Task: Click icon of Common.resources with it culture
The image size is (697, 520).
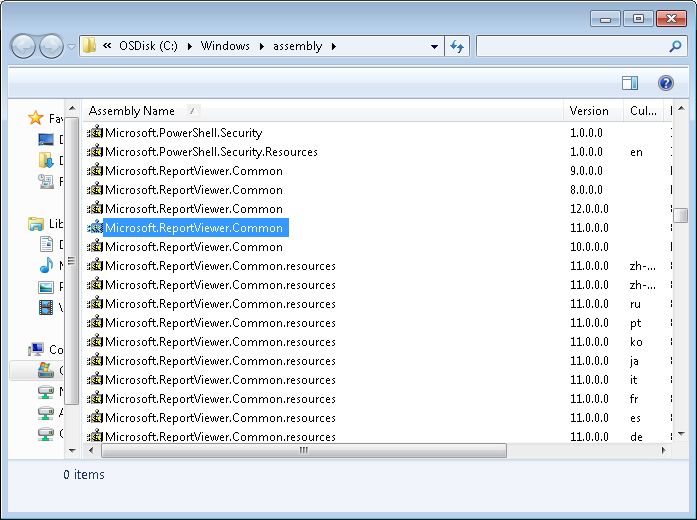Action: 95,380
